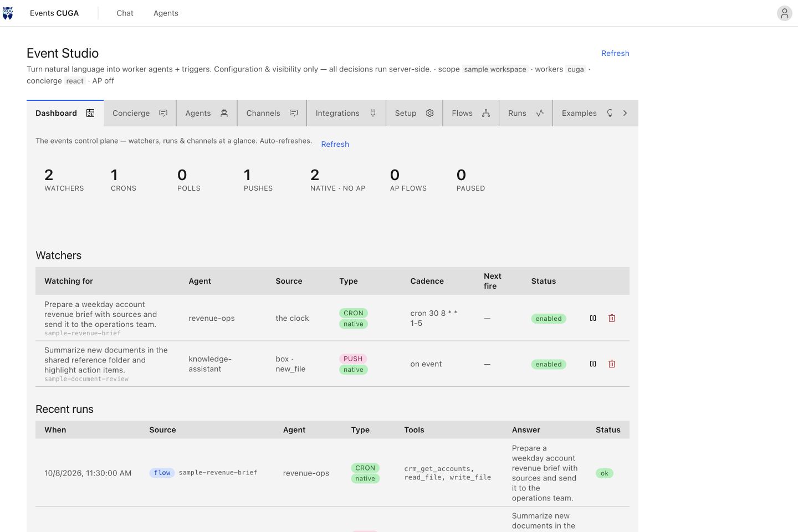This screenshot has width=798, height=532.
Task: Click the 'cuga' workers tag
Action: [x=576, y=69]
